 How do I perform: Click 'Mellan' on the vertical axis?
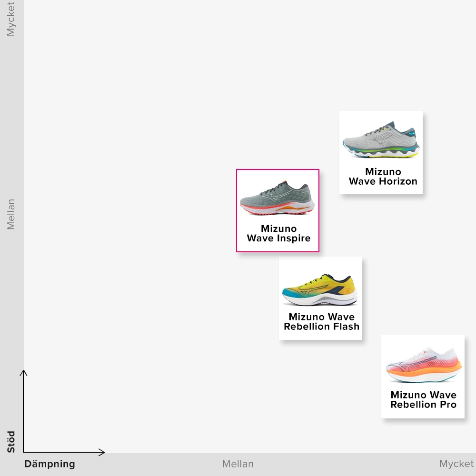tap(11, 214)
